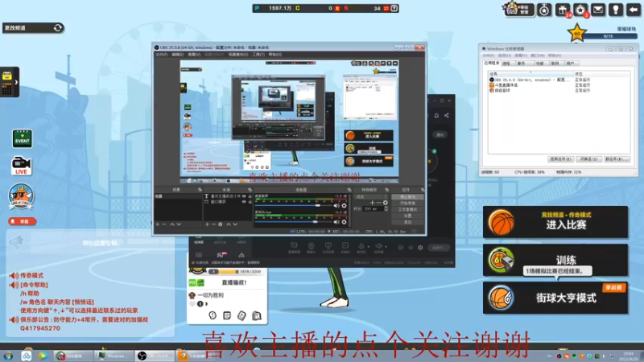Open Windows Start button on taskbar
This screenshot has height=362, width=644.
[8, 356]
